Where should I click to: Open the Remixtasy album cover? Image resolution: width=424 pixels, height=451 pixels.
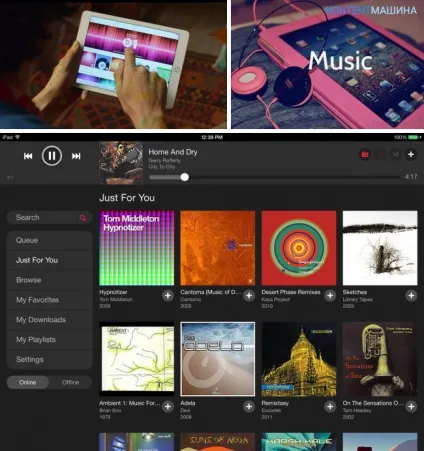pos(299,359)
